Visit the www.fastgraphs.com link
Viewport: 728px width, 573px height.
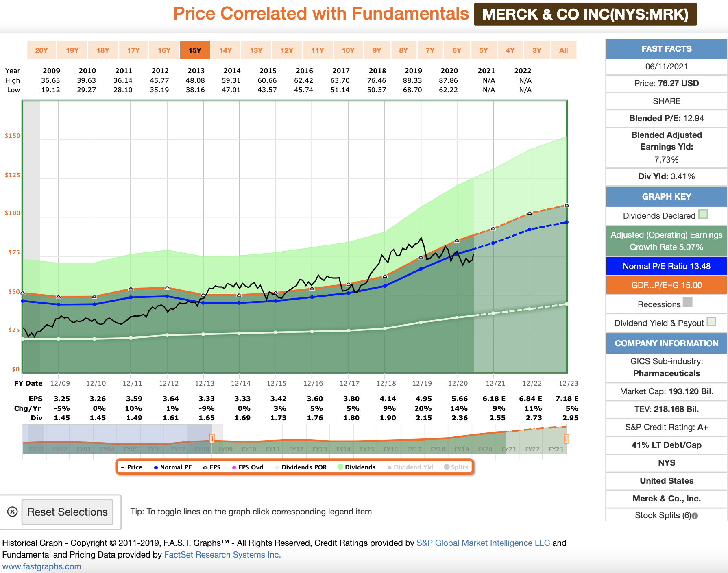click(42, 566)
